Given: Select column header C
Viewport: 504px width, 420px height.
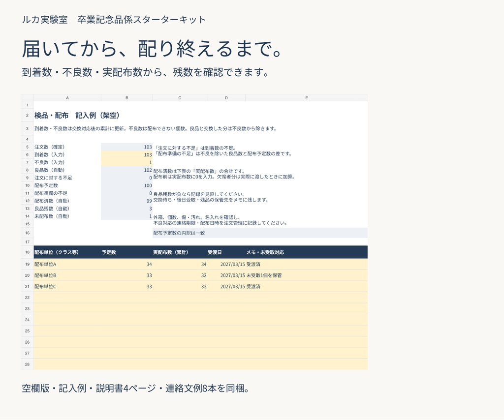Looking at the screenshot, I should (x=180, y=98).
